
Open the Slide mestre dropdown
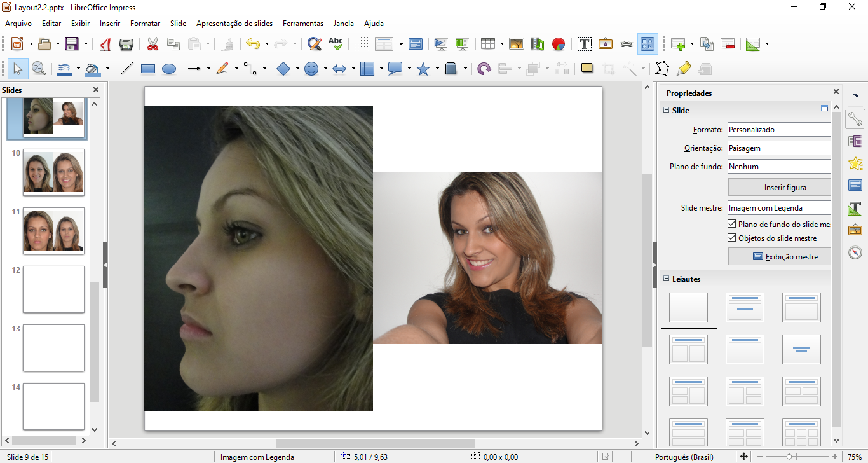pos(779,208)
